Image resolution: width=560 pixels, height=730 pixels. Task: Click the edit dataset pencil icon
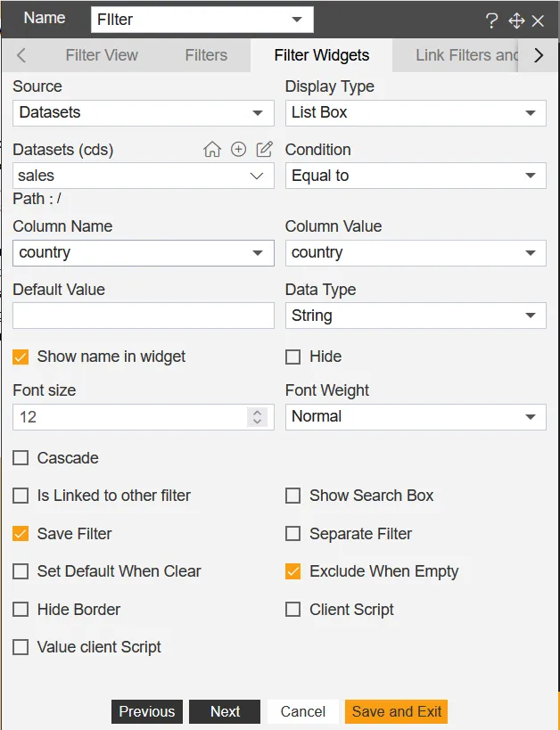(264, 150)
